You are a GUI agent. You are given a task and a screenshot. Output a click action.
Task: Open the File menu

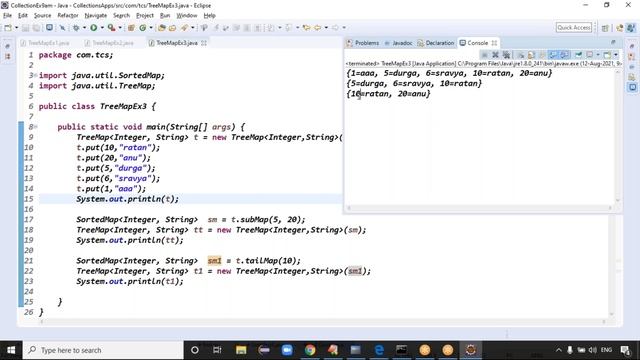[7, 16]
